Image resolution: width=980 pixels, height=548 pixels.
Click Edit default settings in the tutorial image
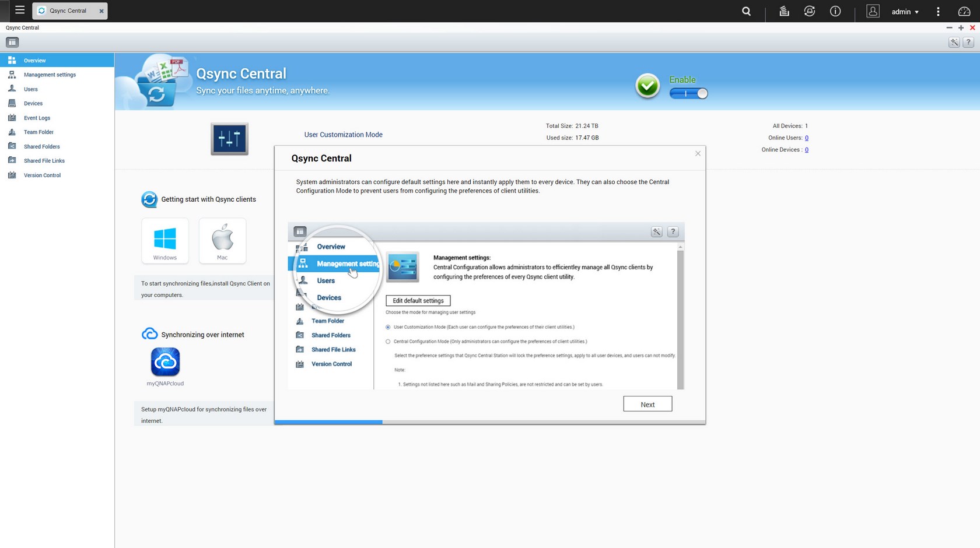[418, 301]
